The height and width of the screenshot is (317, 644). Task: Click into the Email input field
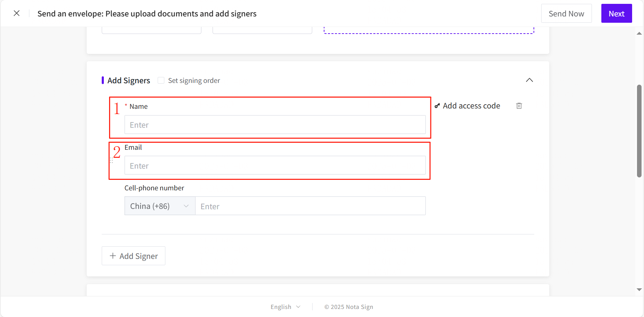point(275,165)
